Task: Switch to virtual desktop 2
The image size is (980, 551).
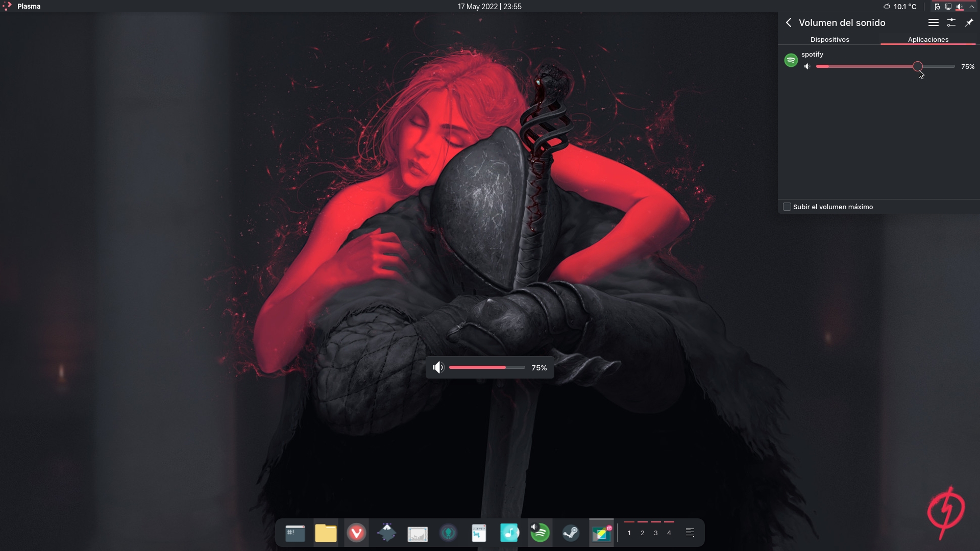Action: click(x=643, y=533)
